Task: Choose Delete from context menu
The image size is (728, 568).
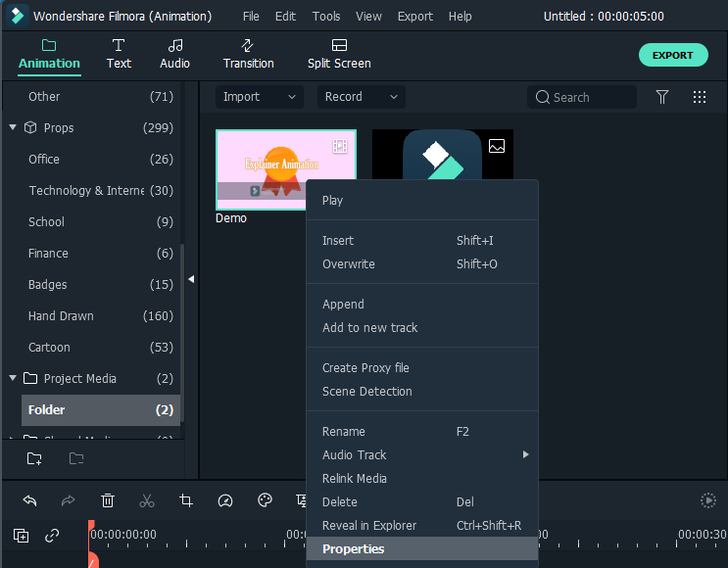Action: tap(422, 502)
